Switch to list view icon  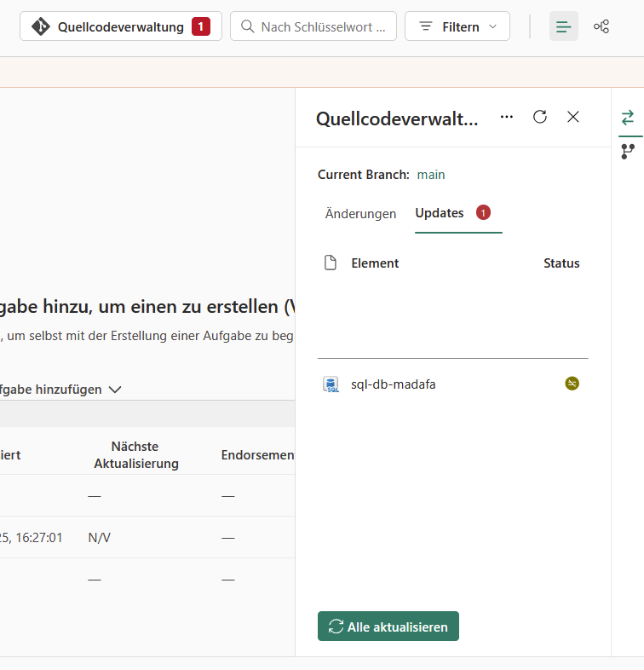point(564,26)
